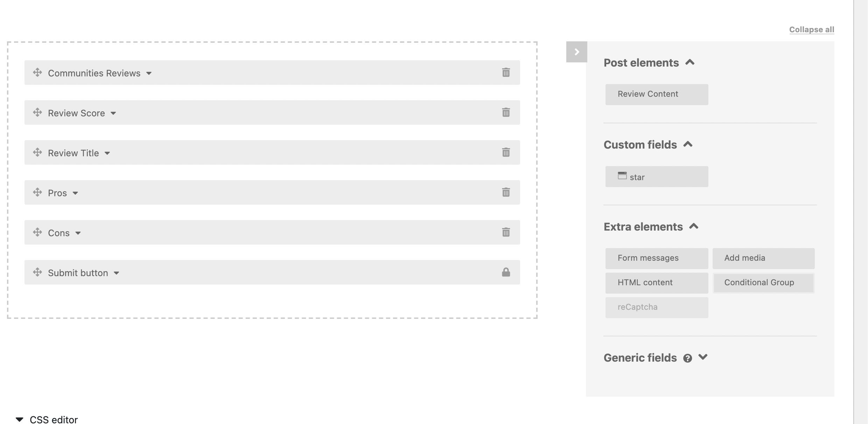Screen dimensions: 868x424
Task: Remove the Review Title field
Action: pos(506,152)
